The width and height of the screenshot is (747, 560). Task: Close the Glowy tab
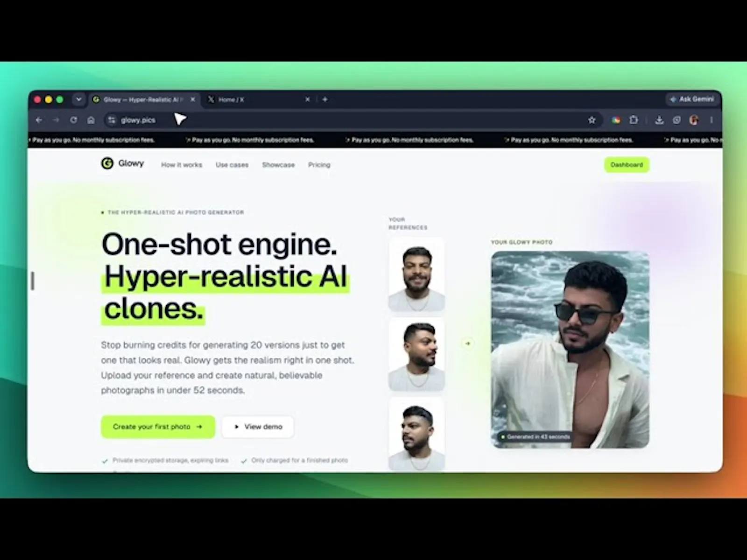pyautogui.click(x=193, y=99)
